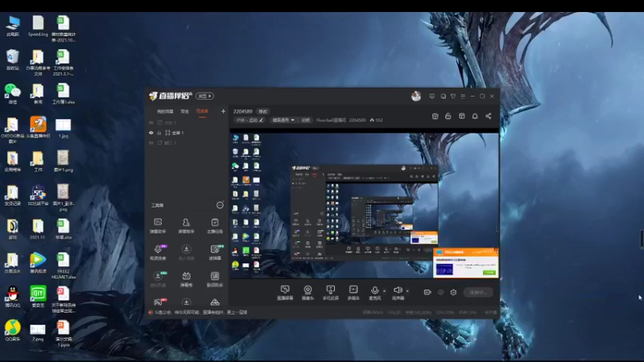Click the 说明 button next to dropdown

306,120
